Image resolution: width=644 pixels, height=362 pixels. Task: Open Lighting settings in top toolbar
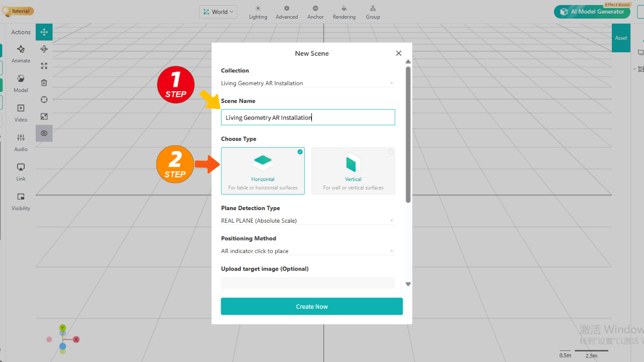point(258,12)
